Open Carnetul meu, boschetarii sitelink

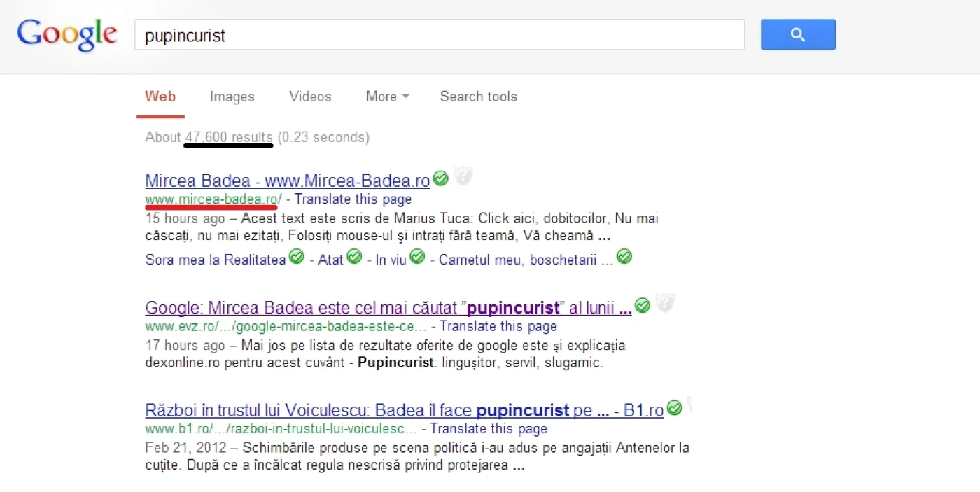pyautogui.click(x=526, y=260)
